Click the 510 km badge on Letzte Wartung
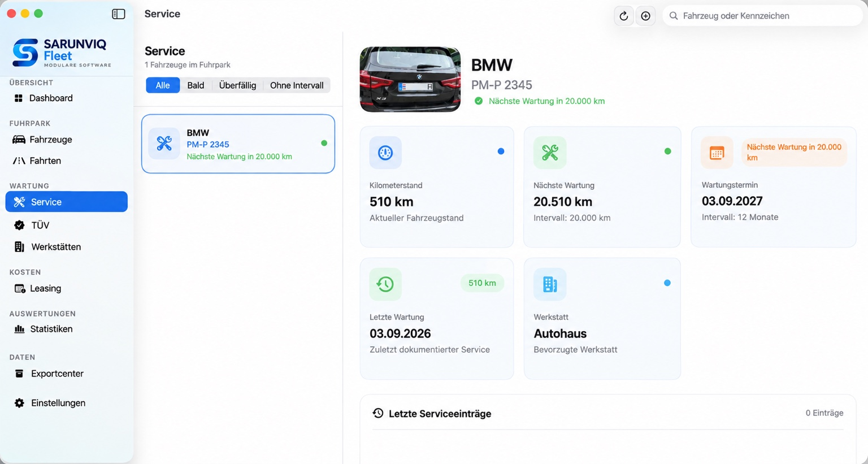This screenshot has width=868, height=464. [x=482, y=283]
